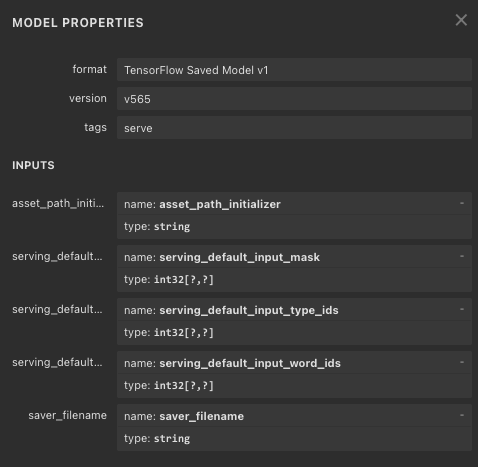Click the truncated asset_path_initi... label
The height and width of the screenshot is (467, 478).
pyautogui.click(x=58, y=203)
